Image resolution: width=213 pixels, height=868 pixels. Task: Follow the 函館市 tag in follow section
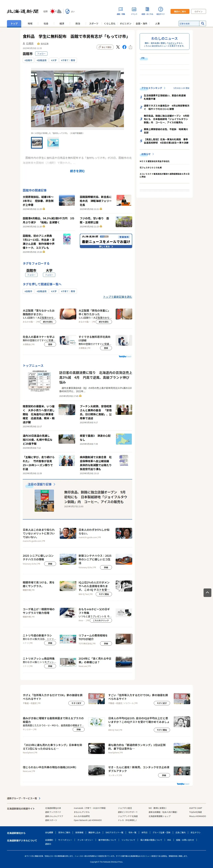click(x=31, y=275)
